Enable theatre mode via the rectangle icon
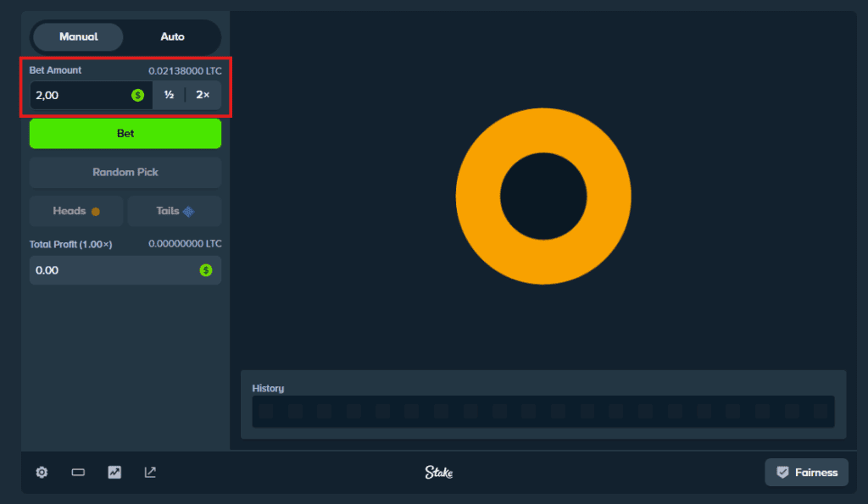Image resolution: width=868 pixels, height=504 pixels. [78, 473]
